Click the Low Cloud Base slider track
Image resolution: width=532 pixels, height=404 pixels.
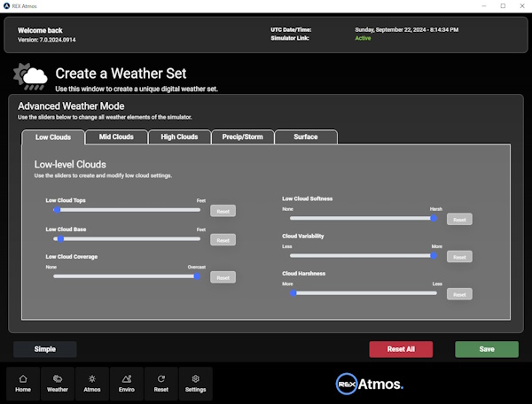tap(127, 238)
